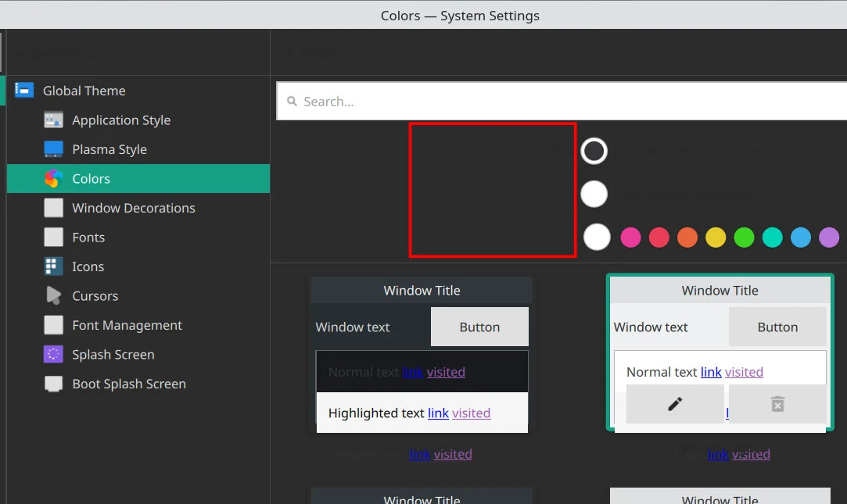Viewport: 847px width, 504px height.
Task: Pick the green accent color swatch
Action: [744, 238]
